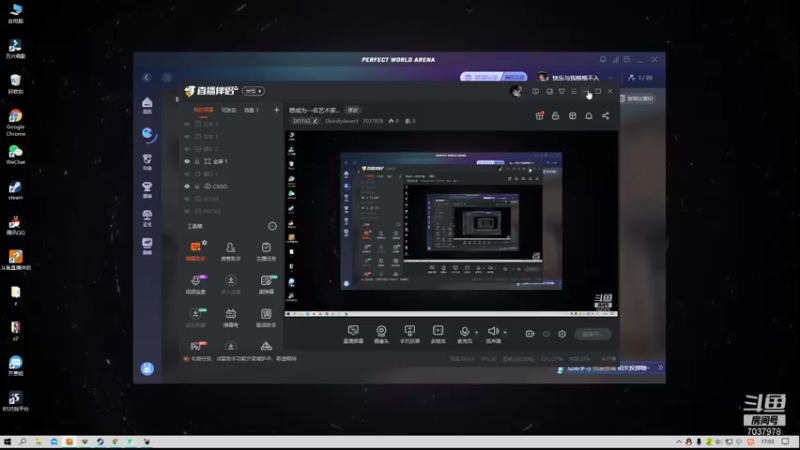
Task: Open the 弹幕秀 TV-face tool
Action: [231, 317]
